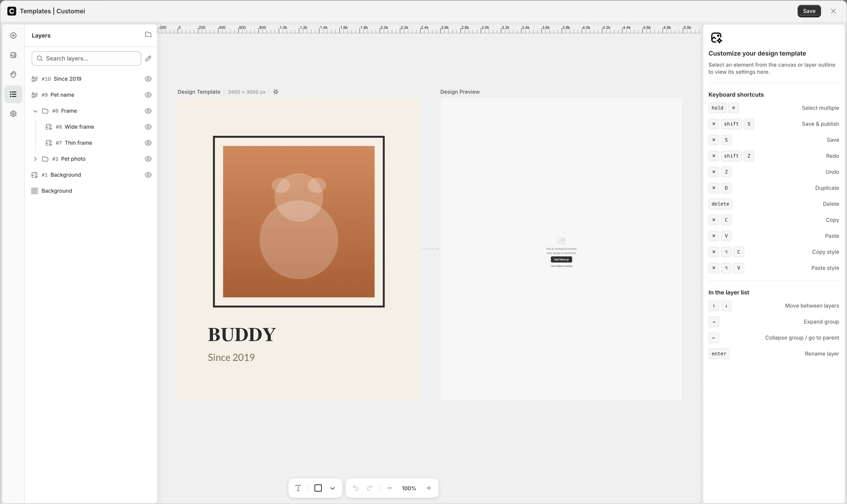Image resolution: width=847 pixels, height=504 pixels.
Task: Open shape tool dropdown chevron
Action: [332, 488]
